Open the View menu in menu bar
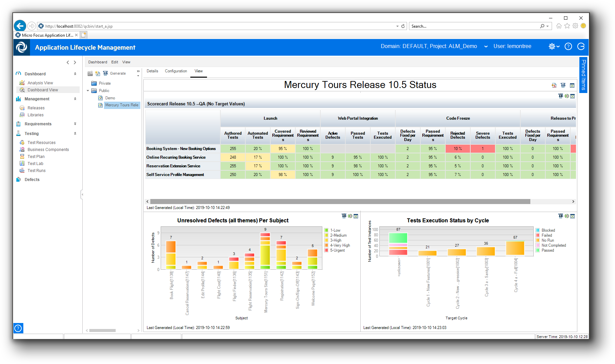The width and height of the screenshot is (615, 364). coord(126,62)
